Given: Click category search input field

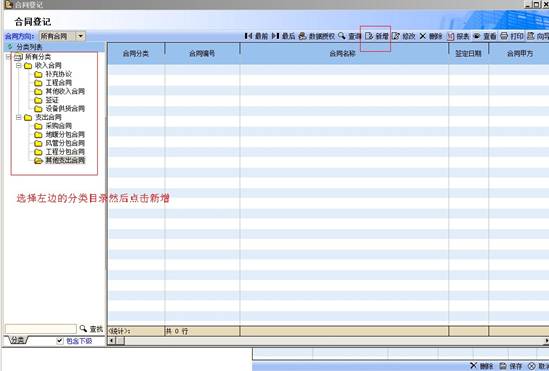Looking at the screenshot, I should pyautogui.click(x=41, y=329).
